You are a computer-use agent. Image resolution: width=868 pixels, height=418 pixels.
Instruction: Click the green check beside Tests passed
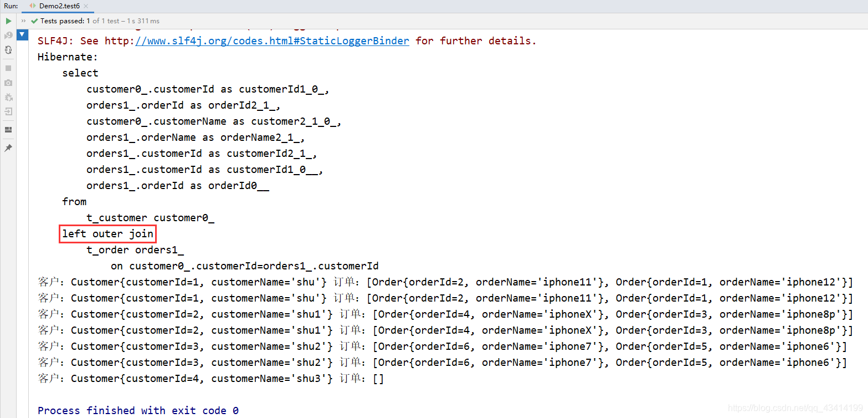(35, 21)
